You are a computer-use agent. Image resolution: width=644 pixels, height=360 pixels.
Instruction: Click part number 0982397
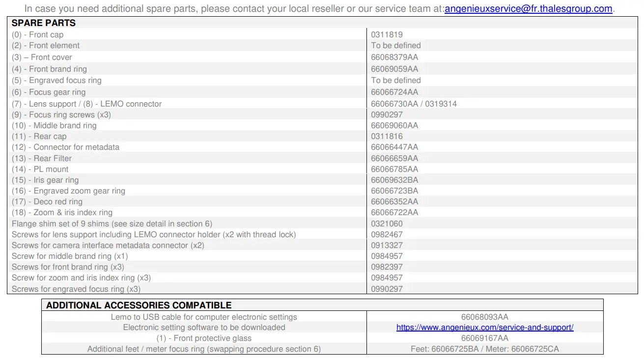[x=387, y=267]
